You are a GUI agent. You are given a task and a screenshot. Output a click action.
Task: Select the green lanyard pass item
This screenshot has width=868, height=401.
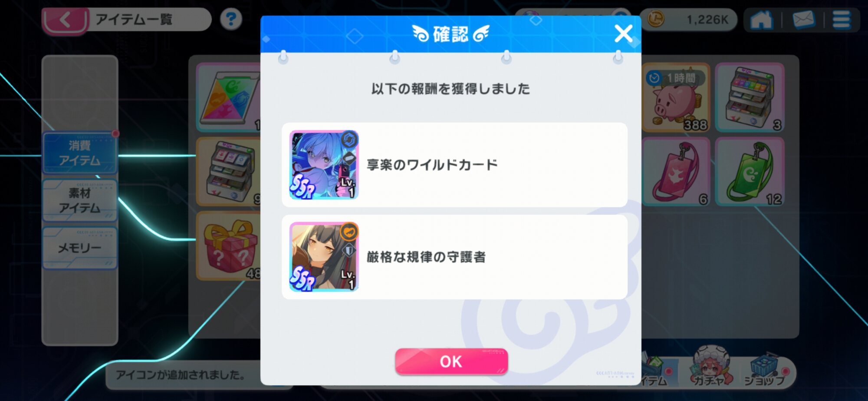tap(750, 172)
